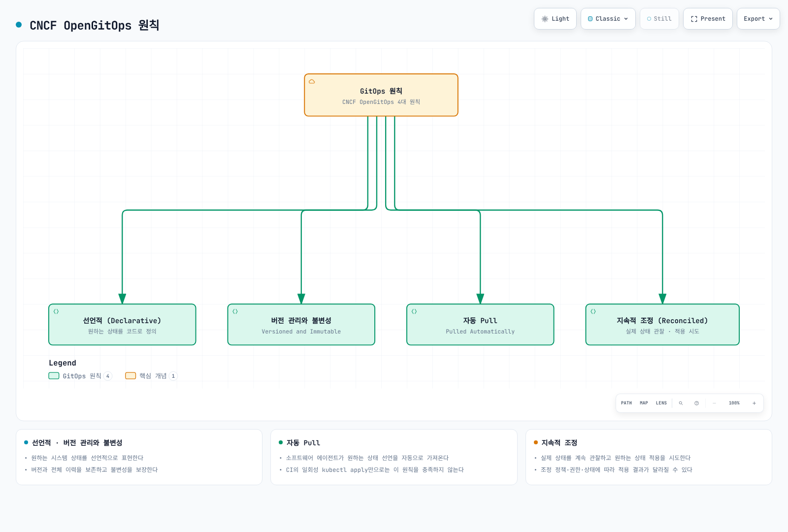Click the code icon on the 자동 Pull node
Viewport: 788px width, 532px height.
click(414, 311)
